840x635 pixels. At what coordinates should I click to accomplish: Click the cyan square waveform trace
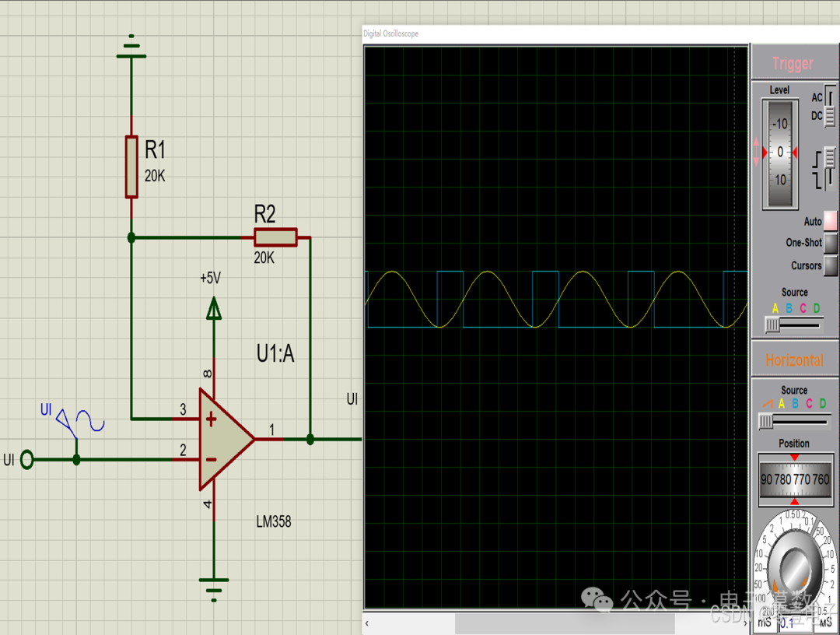(x=450, y=272)
